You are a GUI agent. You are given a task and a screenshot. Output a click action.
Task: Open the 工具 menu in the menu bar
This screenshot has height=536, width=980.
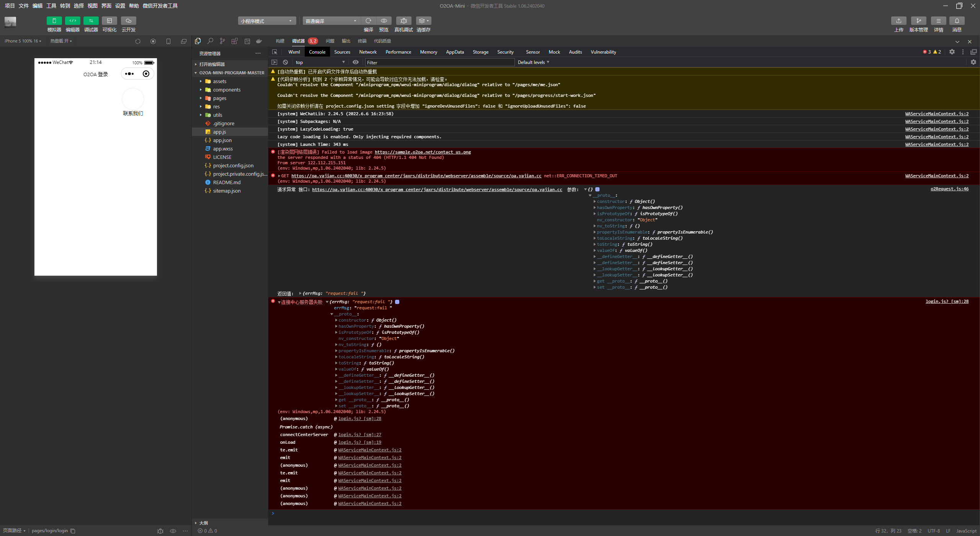tap(51, 6)
